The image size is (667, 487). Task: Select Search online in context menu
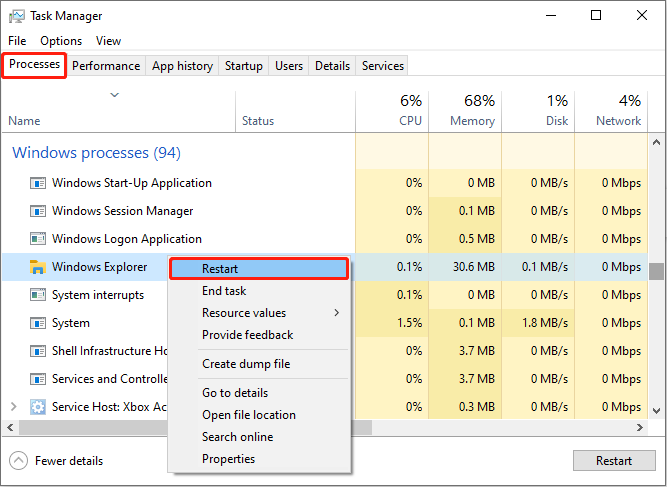point(259,437)
